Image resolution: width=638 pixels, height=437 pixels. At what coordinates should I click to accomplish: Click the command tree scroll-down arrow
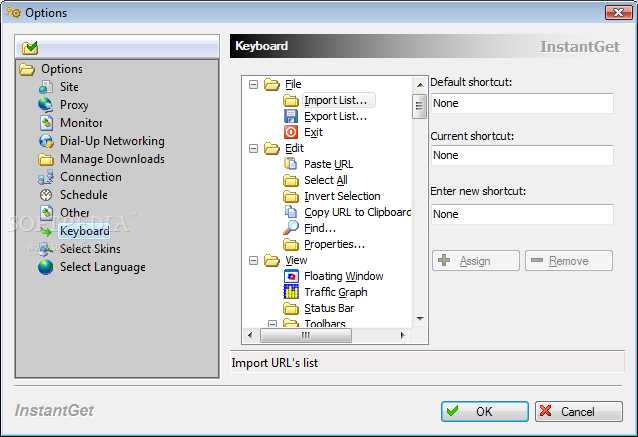pos(420,318)
